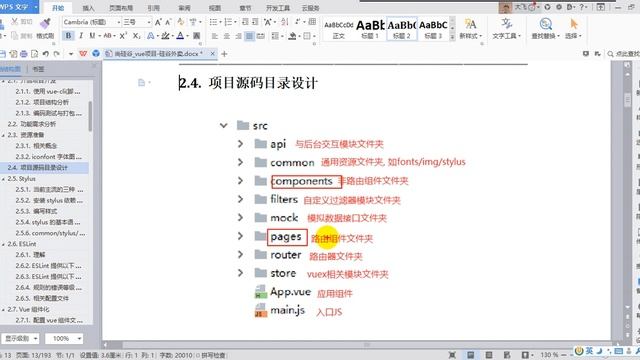640x360 pixels.
Task: Open the 显示级别 display level dropdown
Action: point(20,338)
